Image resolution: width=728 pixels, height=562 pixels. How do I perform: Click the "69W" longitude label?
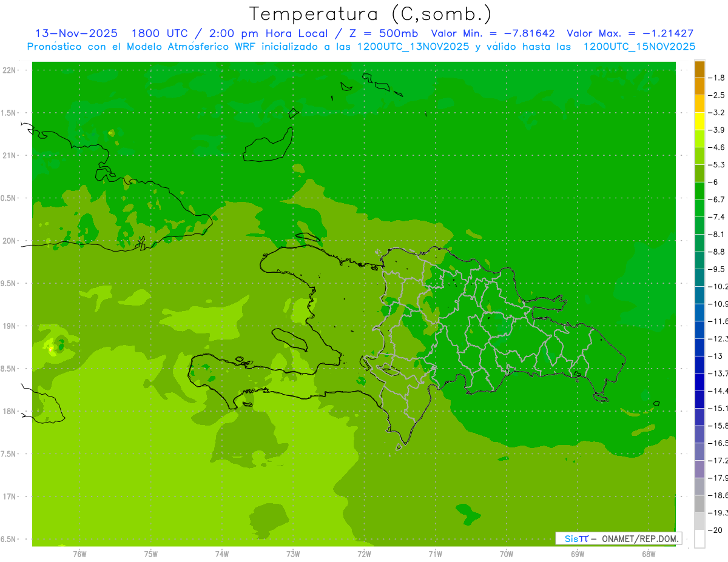[578, 554]
